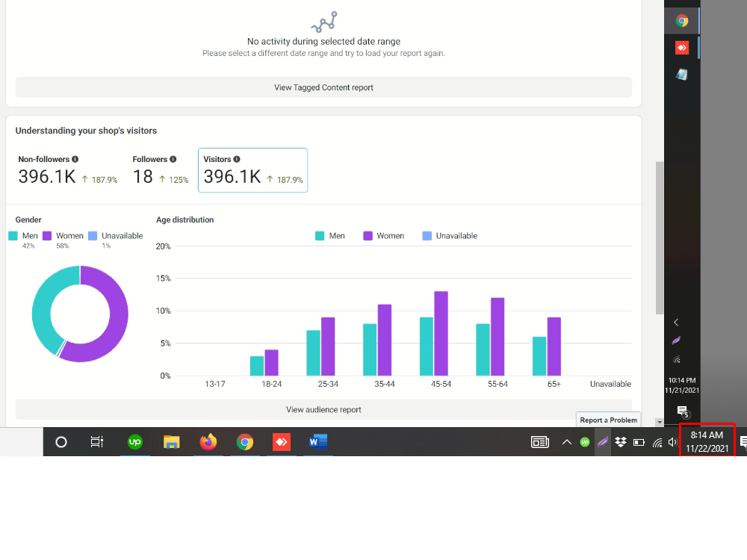Click the 25-34 age axis label
The width and height of the screenshot is (747, 560).
point(328,384)
